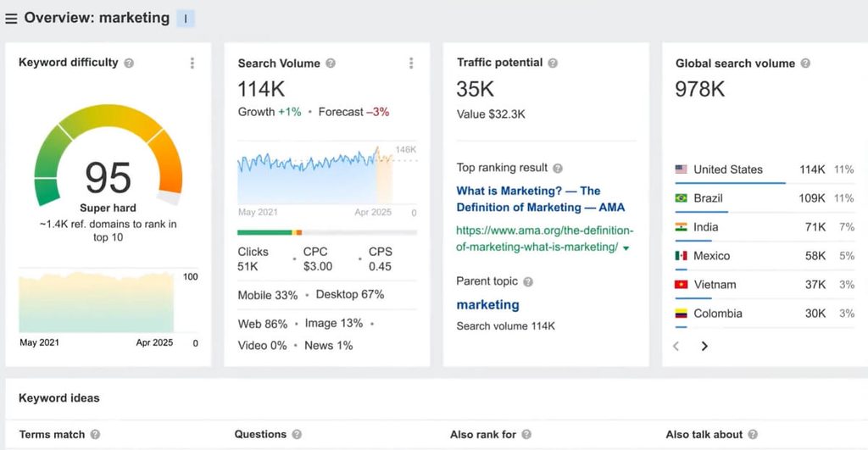Select the Vietnam country name
The width and height of the screenshot is (868, 450).
pos(715,285)
